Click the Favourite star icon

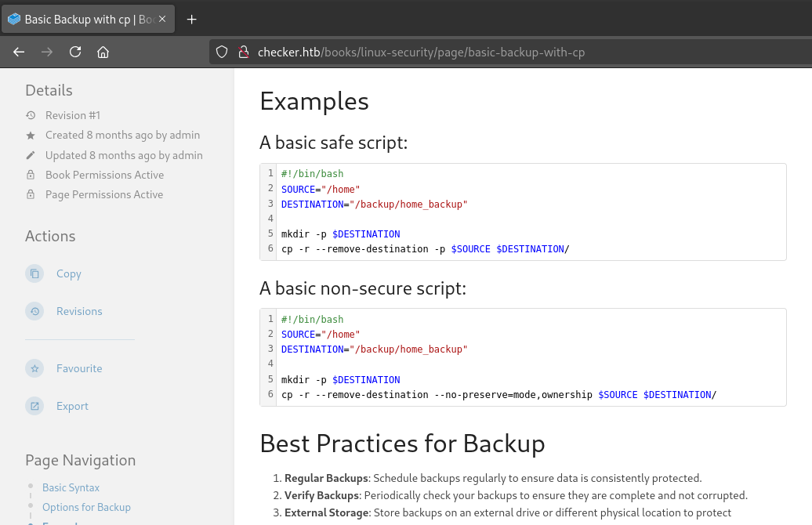[34, 368]
